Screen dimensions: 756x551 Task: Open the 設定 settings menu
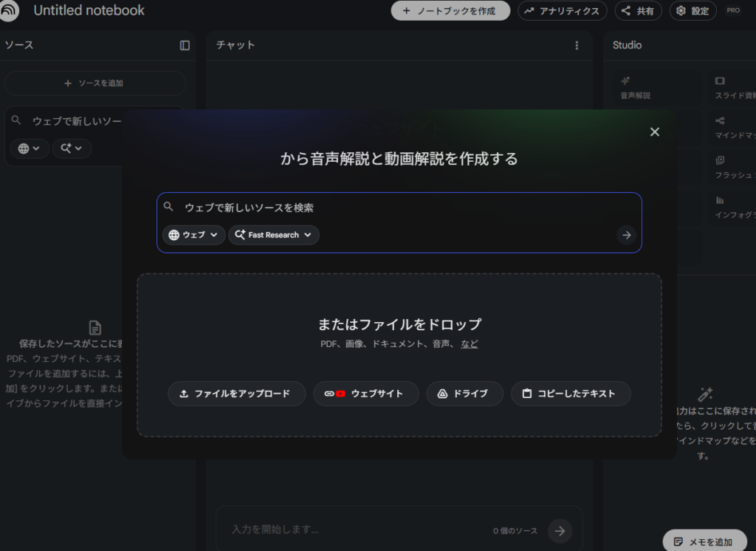692,11
